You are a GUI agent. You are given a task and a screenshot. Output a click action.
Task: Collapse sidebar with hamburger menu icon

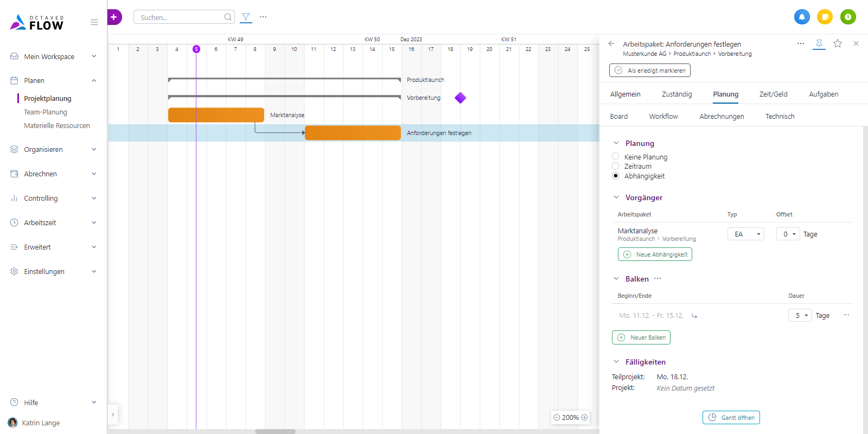pyautogui.click(x=94, y=22)
